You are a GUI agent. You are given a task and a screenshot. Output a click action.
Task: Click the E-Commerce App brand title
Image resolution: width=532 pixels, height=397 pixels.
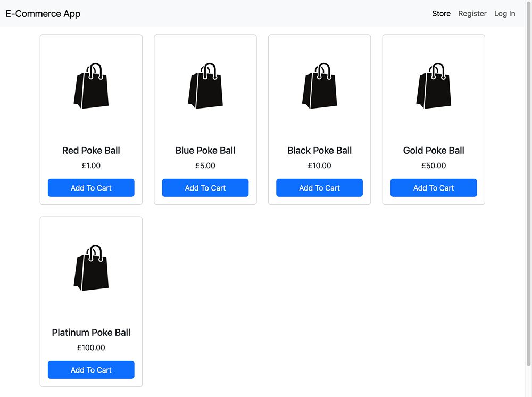pos(43,14)
